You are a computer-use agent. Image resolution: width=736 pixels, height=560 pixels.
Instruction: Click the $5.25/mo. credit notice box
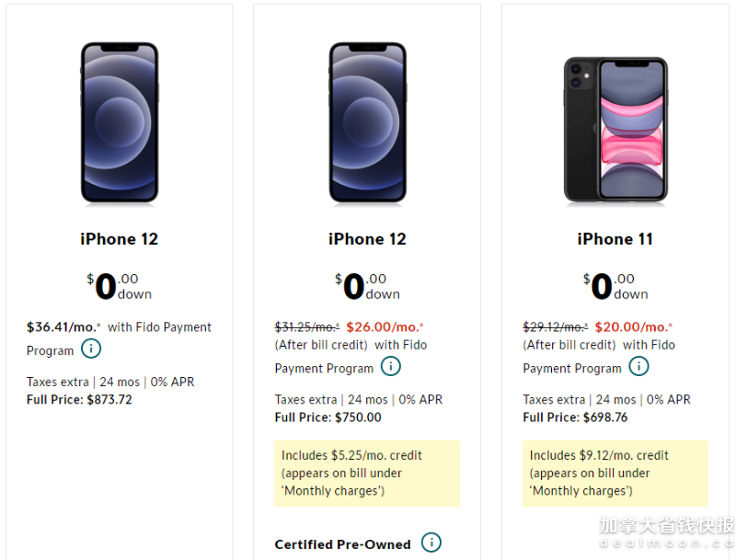coord(367,474)
